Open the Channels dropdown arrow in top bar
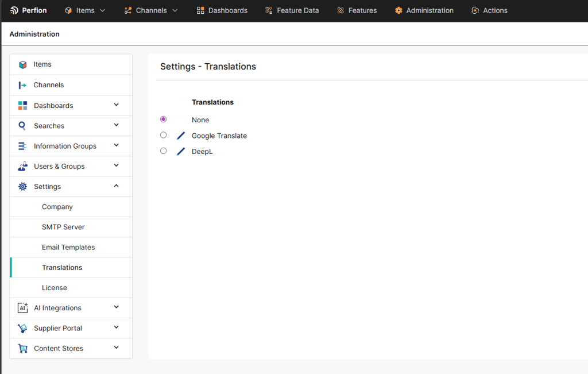 coord(175,10)
